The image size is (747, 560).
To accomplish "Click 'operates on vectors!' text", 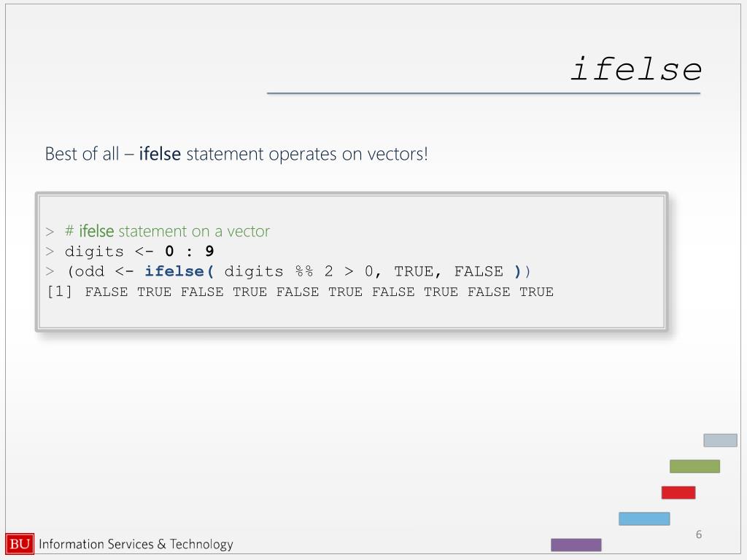I will coord(348,154).
